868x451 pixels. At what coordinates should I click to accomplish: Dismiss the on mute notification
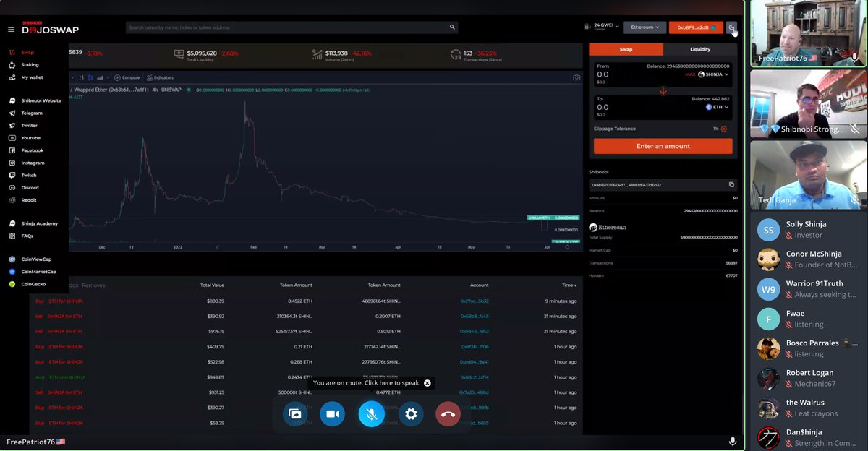point(427,383)
